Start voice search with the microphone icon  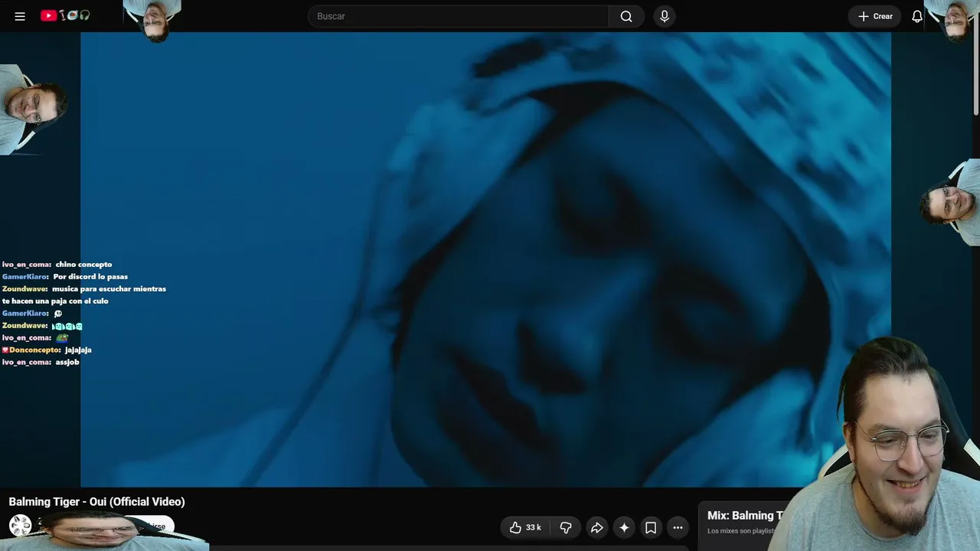pyautogui.click(x=665, y=16)
